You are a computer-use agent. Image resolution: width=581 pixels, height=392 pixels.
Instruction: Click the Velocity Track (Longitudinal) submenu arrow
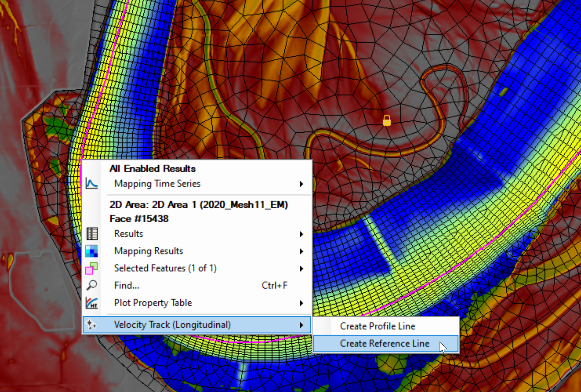[x=301, y=325]
